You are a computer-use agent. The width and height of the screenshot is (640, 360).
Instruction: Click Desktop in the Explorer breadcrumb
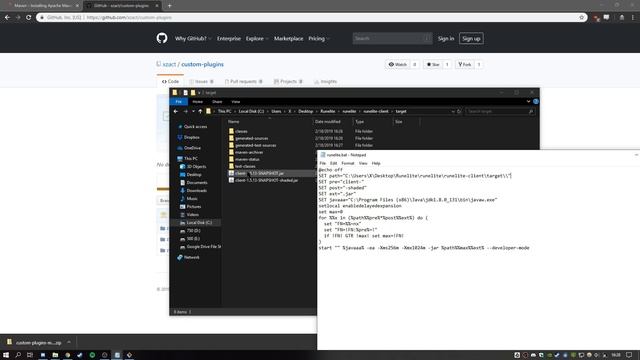(x=305, y=111)
